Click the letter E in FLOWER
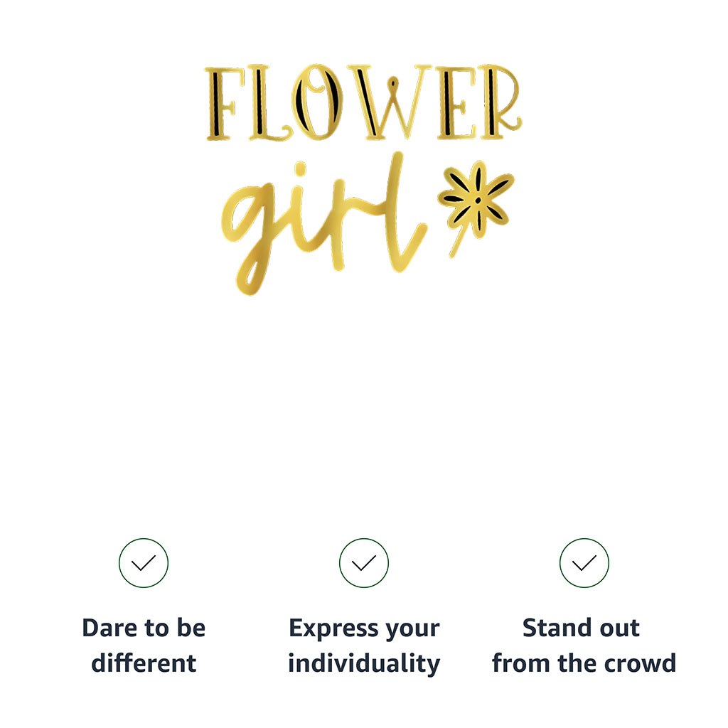Image resolution: width=728 pixels, height=728 pixels. click(x=457, y=103)
